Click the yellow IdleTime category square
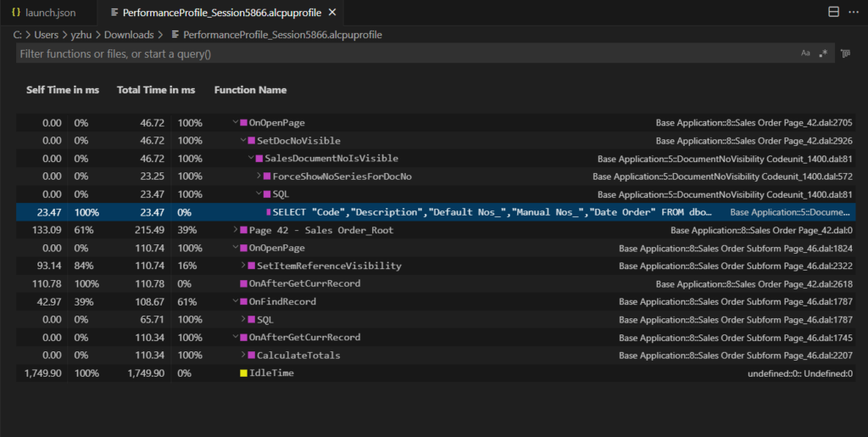 coord(243,373)
